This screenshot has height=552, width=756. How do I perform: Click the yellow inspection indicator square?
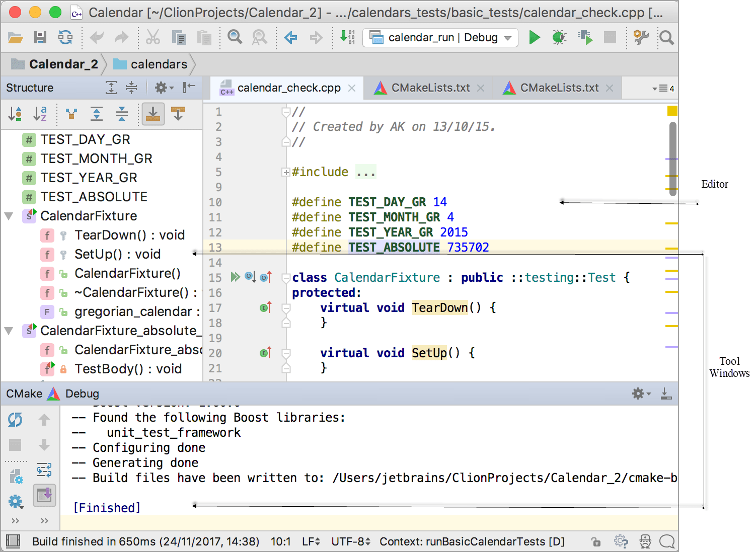tap(672, 111)
